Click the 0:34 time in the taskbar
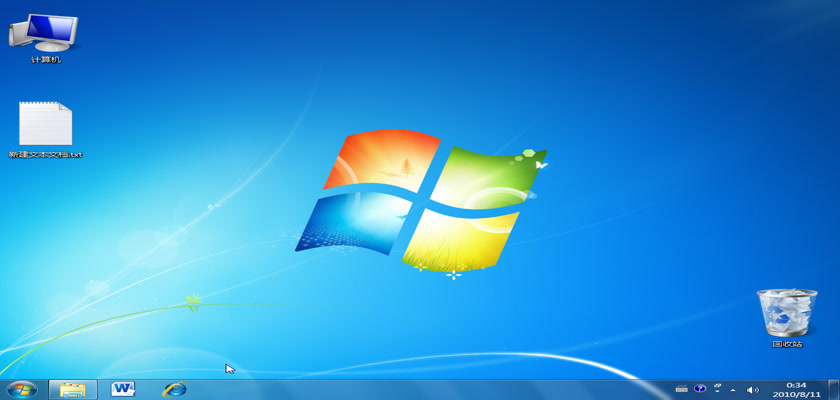Viewport: 840px width, 400px height. (x=796, y=384)
